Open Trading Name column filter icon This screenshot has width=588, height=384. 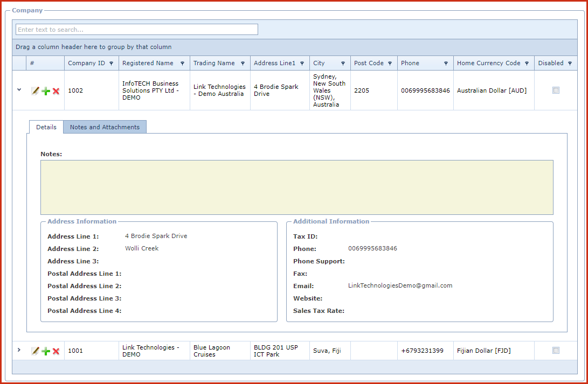(x=243, y=64)
